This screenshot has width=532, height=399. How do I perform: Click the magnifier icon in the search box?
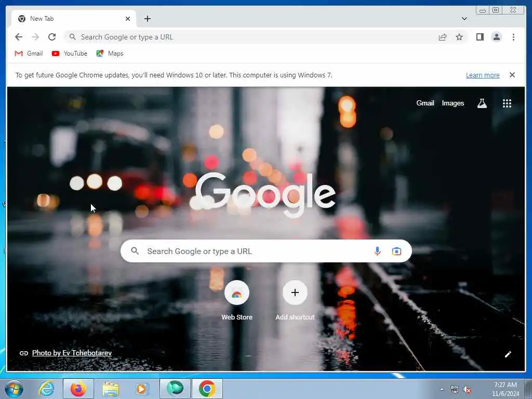coord(135,251)
